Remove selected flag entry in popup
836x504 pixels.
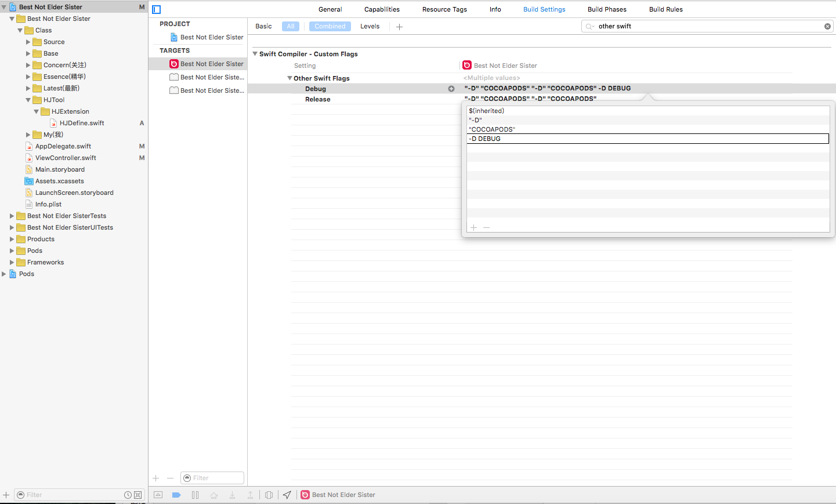click(486, 227)
